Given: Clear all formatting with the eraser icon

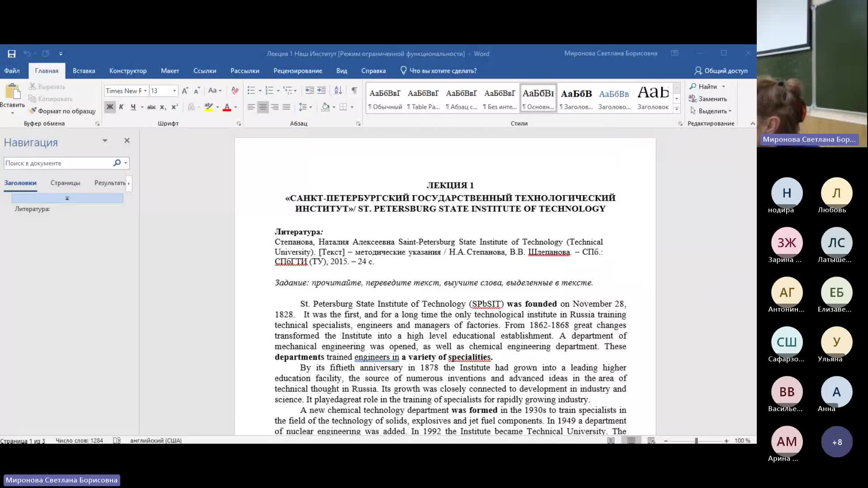Looking at the screenshot, I should point(235,91).
